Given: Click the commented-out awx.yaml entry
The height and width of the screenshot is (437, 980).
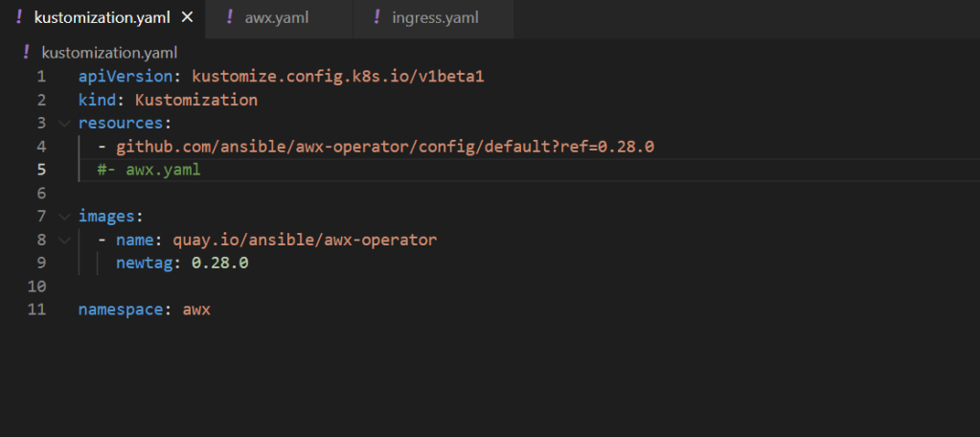Looking at the screenshot, I should 148,170.
